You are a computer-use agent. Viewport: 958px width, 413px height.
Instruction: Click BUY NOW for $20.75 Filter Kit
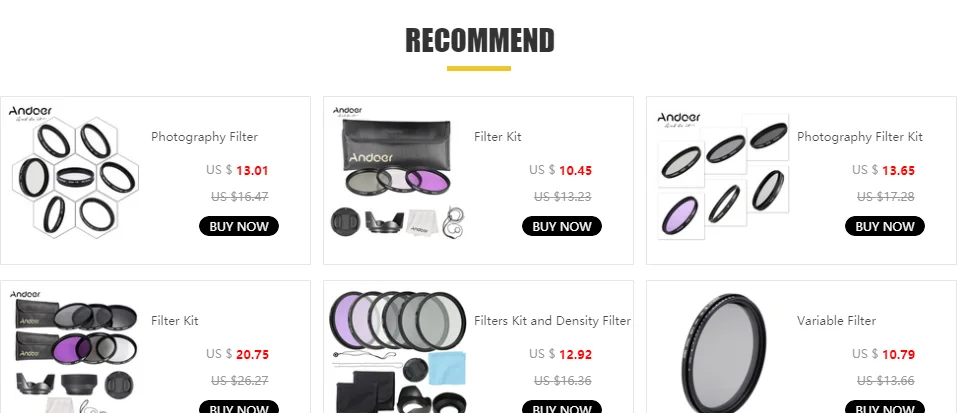pos(239,407)
